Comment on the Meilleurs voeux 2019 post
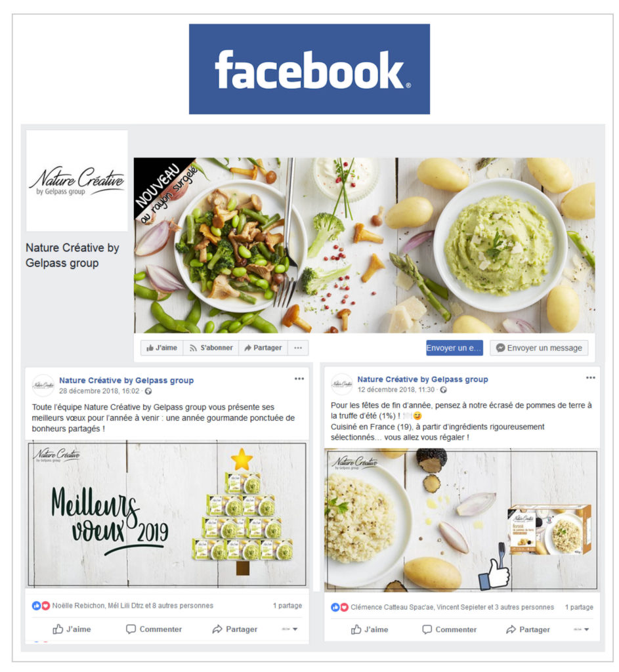 click(x=154, y=629)
